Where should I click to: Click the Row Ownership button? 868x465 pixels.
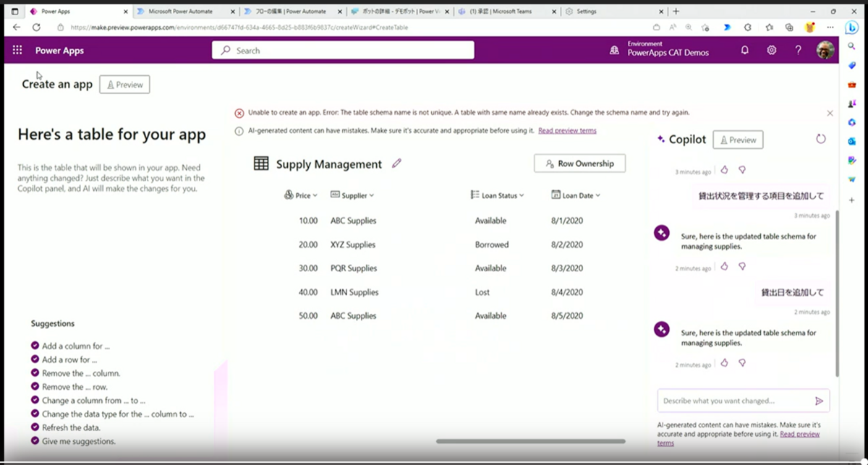(x=579, y=163)
